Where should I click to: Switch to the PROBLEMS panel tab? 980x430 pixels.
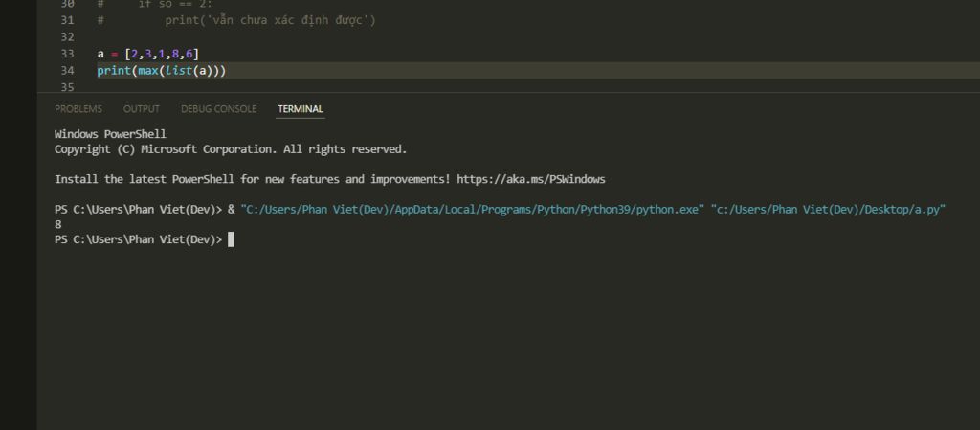tap(78, 109)
